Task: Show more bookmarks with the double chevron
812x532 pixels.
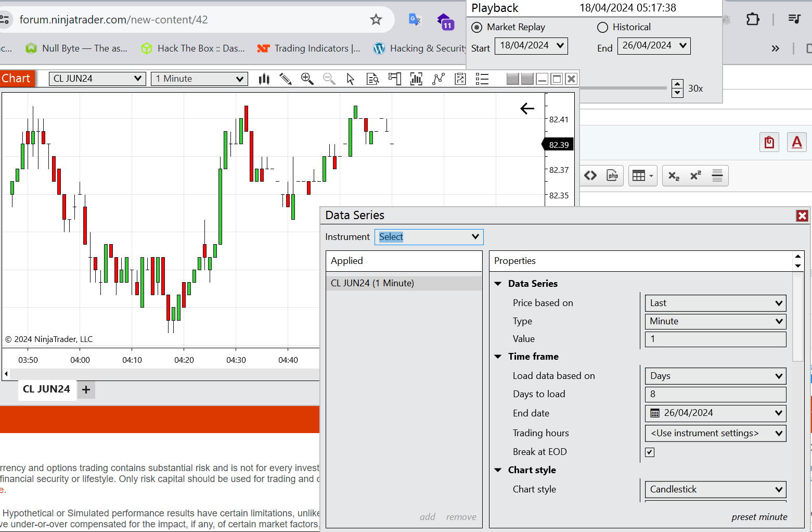Action: pos(776,48)
